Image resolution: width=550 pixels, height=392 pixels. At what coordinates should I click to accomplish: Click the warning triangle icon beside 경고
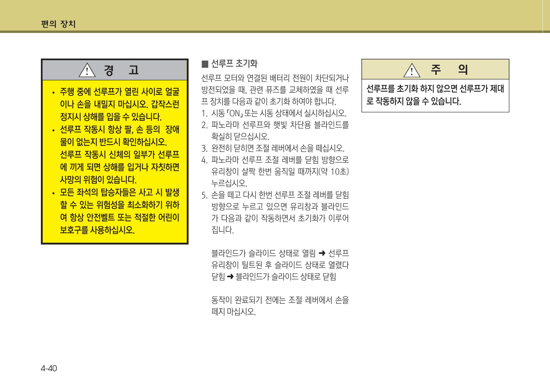pyautogui.click(x=87, y=70)
